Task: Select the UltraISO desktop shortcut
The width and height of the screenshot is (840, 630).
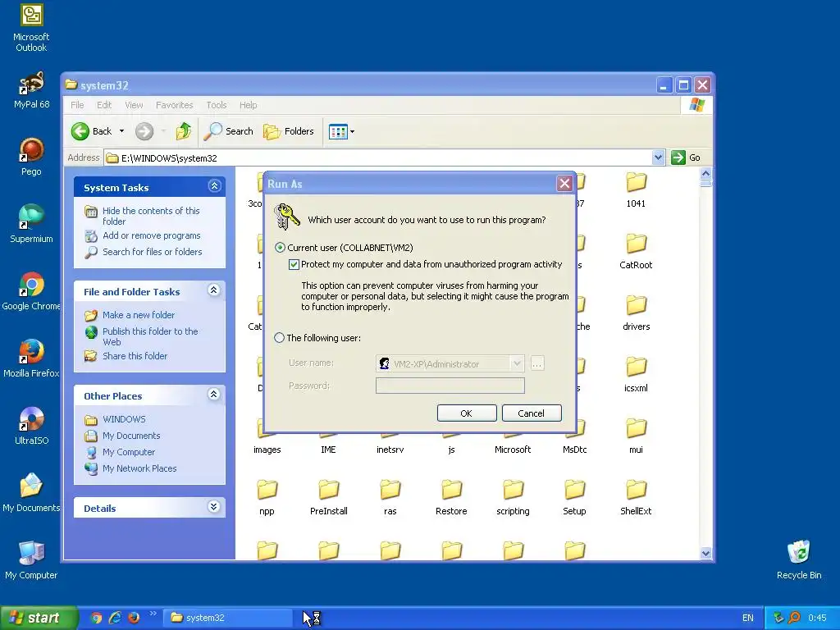Action: click(31, 426)
